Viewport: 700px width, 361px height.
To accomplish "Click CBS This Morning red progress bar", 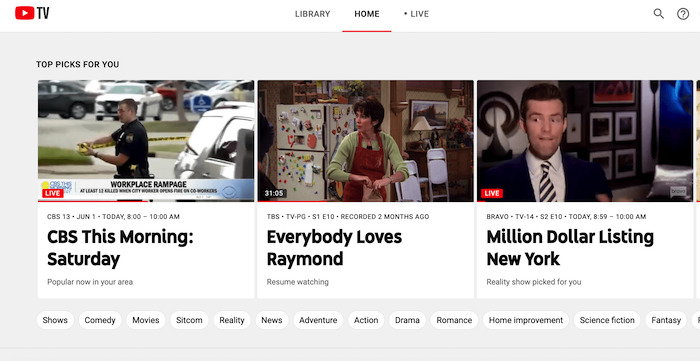I will pos(93,201).
